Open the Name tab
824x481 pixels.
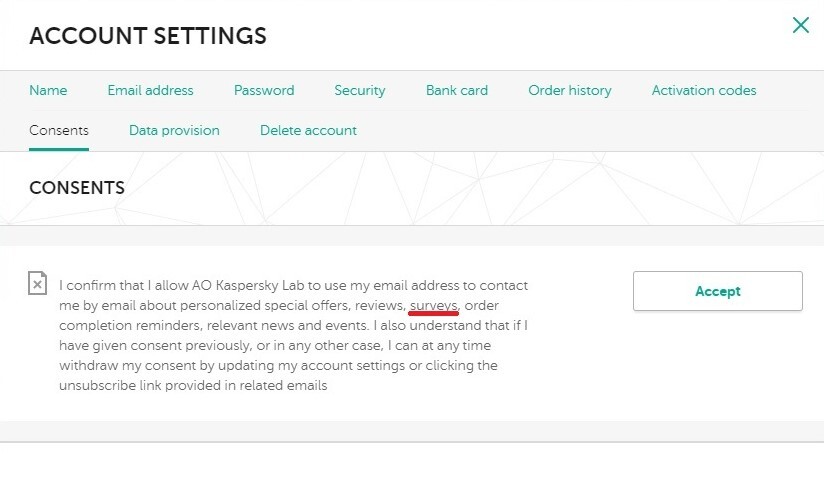click(48, 90)
